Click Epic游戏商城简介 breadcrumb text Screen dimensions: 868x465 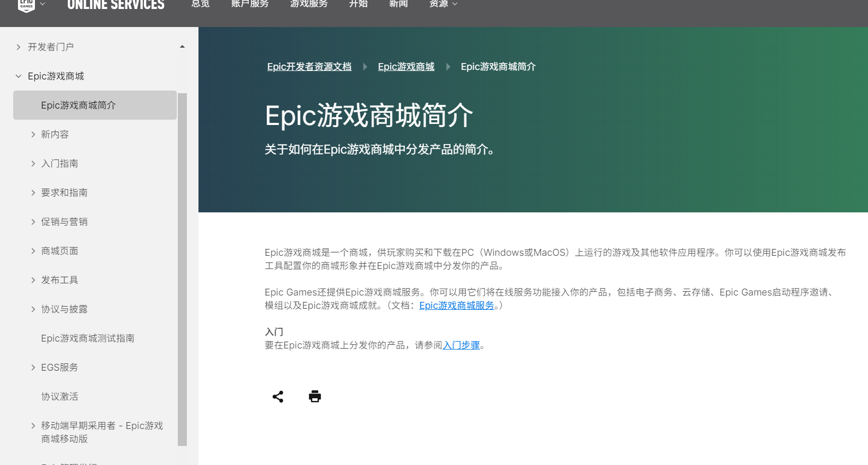[x=498, y=67]
